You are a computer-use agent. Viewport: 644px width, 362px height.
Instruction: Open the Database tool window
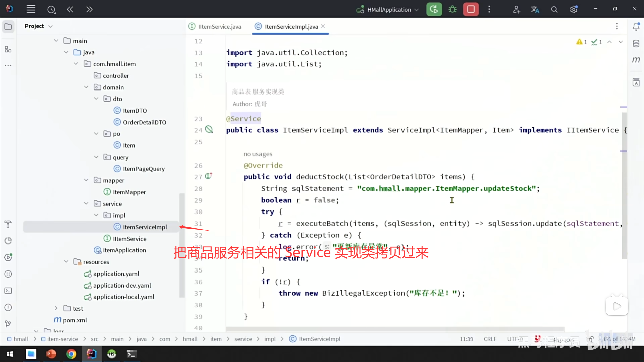636,43
